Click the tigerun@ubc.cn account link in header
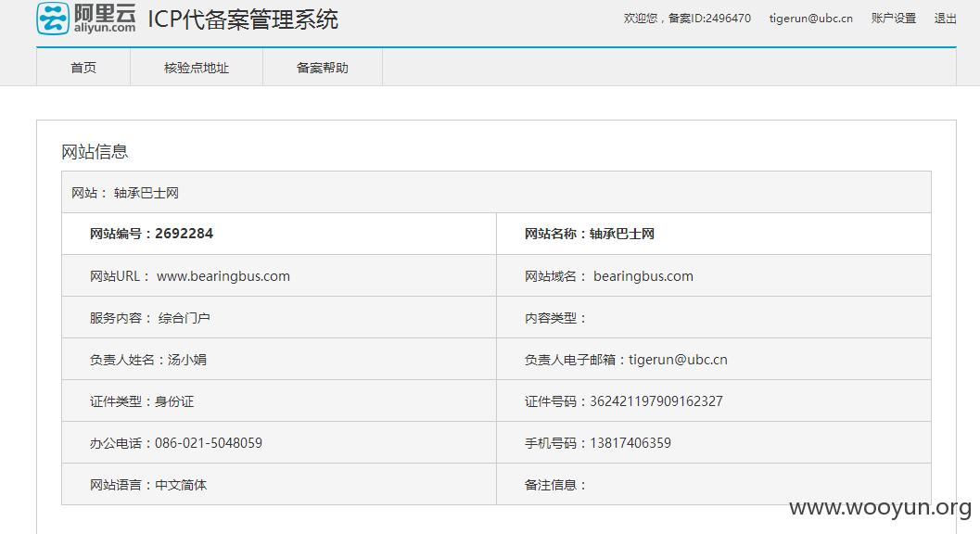This screenshot has width=980, height=534. [x=810, y=19]
